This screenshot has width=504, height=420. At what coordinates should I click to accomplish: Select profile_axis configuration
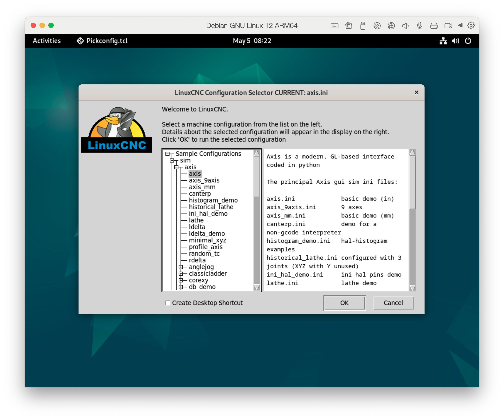[206, 247]
